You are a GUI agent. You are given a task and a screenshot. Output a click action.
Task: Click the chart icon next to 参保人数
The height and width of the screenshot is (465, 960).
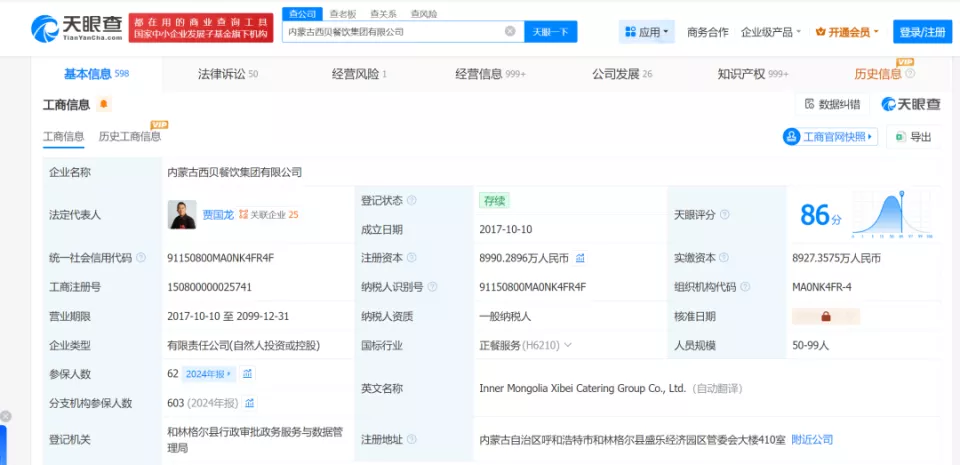248,374
